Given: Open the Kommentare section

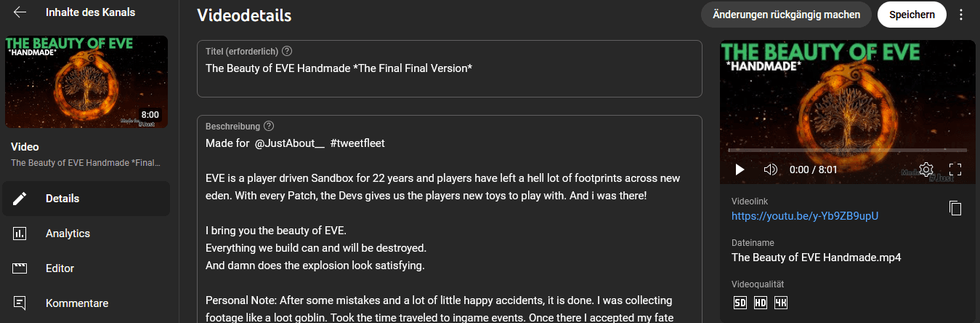Looking at the screenshot, I should click(76, 303).
